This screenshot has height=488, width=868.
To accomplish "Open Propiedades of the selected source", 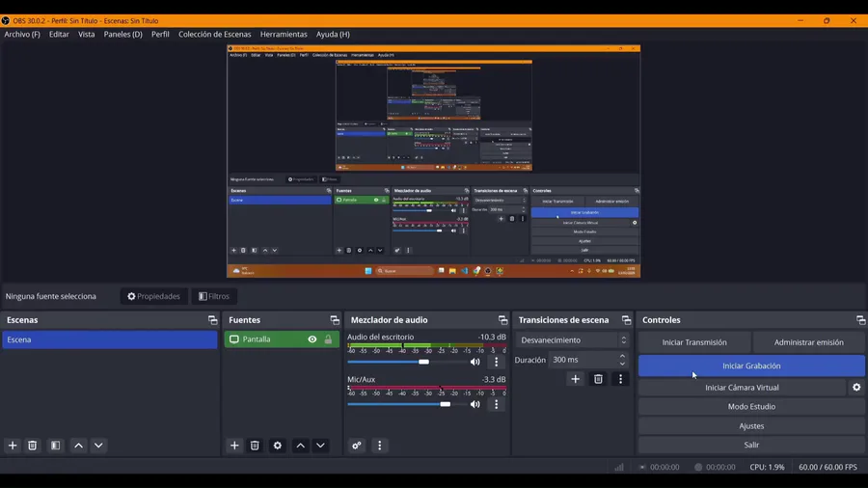I will click(x=154, y=297).
